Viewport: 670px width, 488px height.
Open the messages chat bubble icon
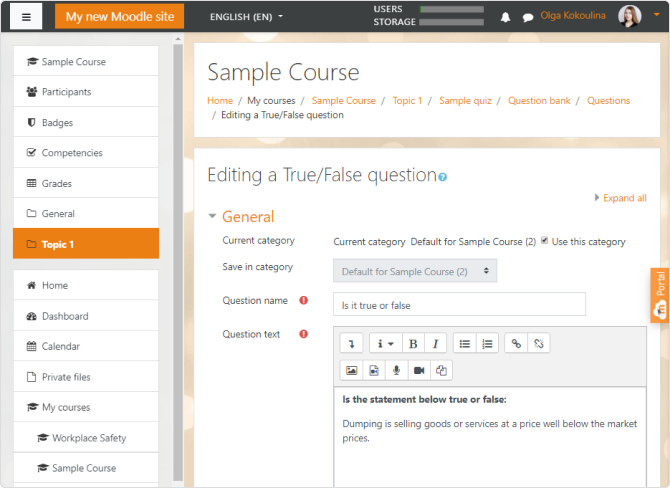(x=528, y=18)
